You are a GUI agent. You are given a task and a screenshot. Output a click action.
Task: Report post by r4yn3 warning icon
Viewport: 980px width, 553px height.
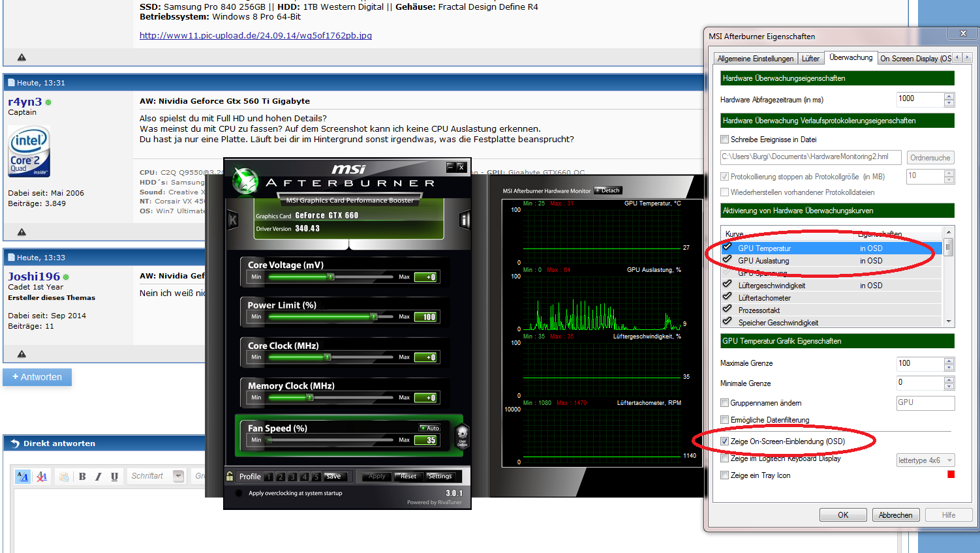click(x=22, y=232)
